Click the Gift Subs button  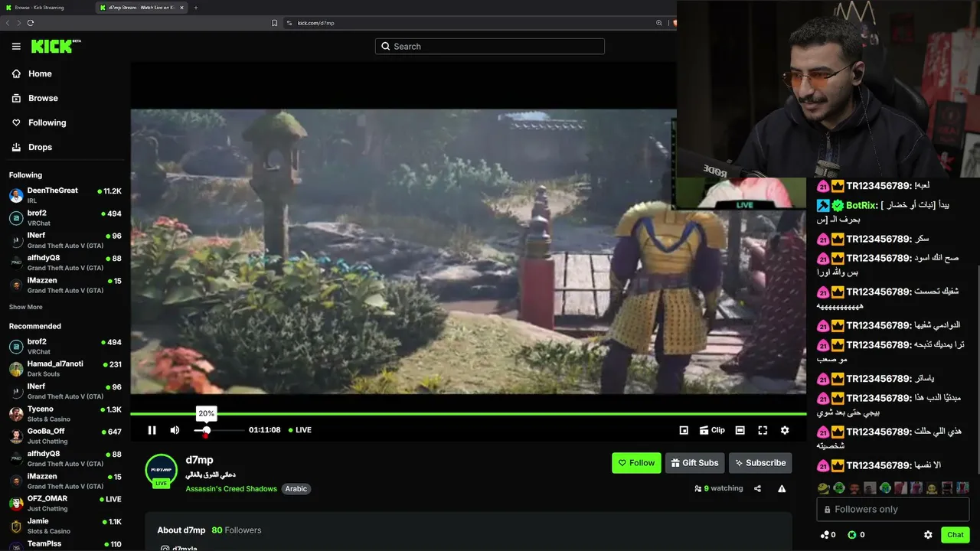pyautogui.click(x=695, y=463)
